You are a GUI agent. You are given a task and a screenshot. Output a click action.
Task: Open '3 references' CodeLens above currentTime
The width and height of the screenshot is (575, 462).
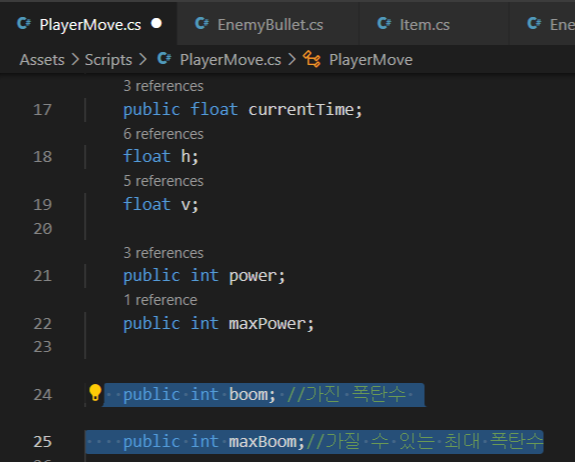tap(164, 86)
